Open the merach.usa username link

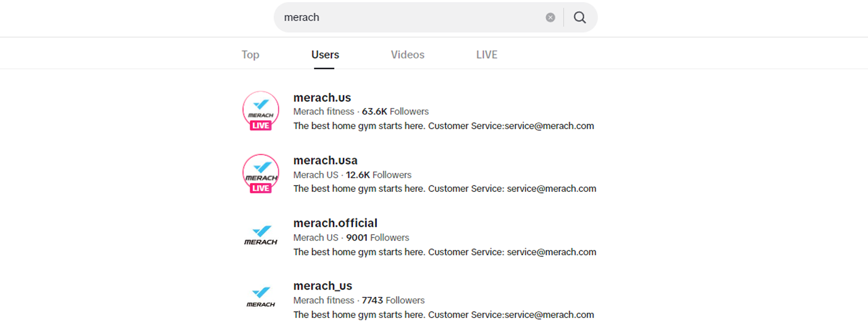[325, 161]
